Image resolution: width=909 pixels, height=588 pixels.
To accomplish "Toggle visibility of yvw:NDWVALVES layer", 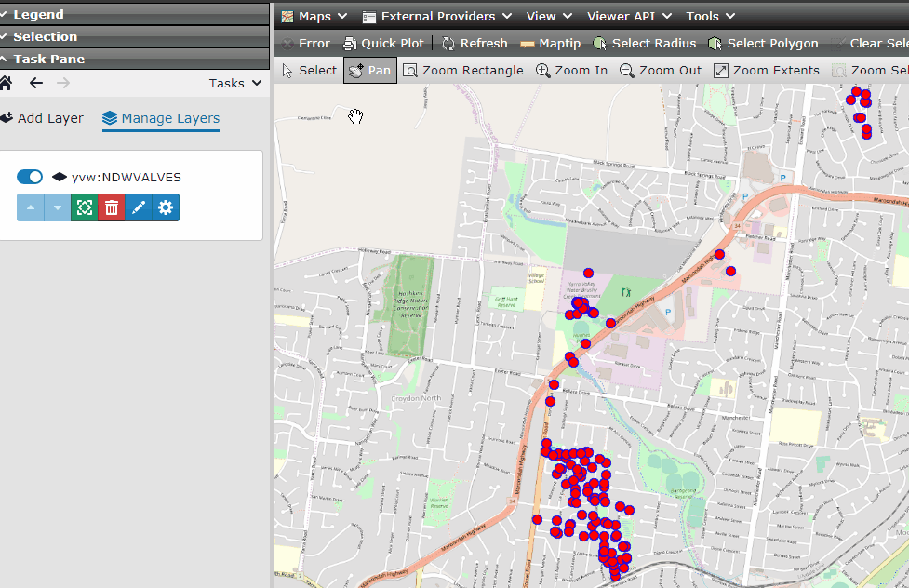I will tap(29, 176).
